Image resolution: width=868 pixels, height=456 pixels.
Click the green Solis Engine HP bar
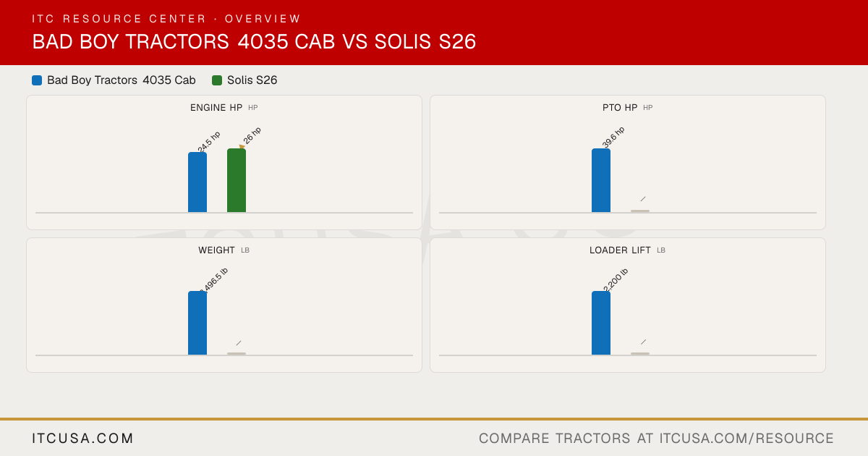(237, 180)
